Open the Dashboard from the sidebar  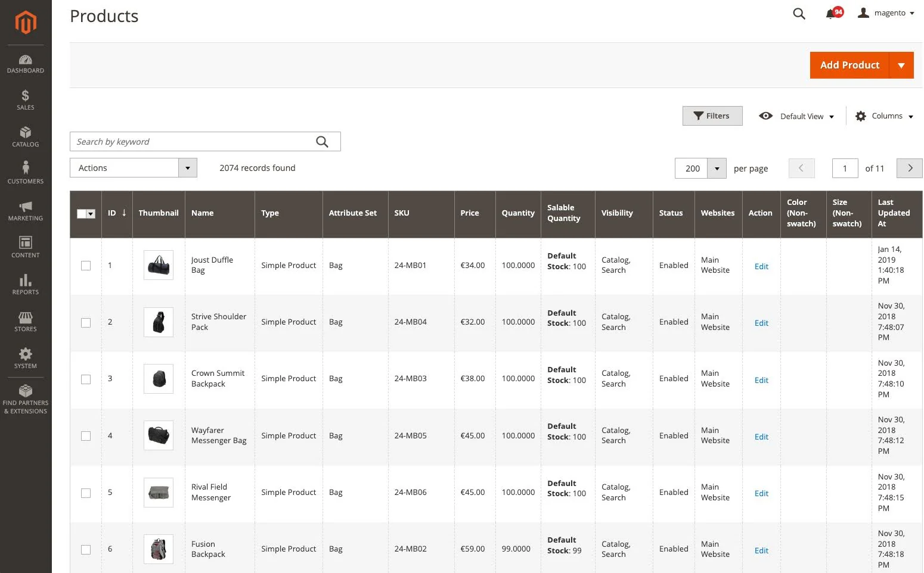(25, 64)
